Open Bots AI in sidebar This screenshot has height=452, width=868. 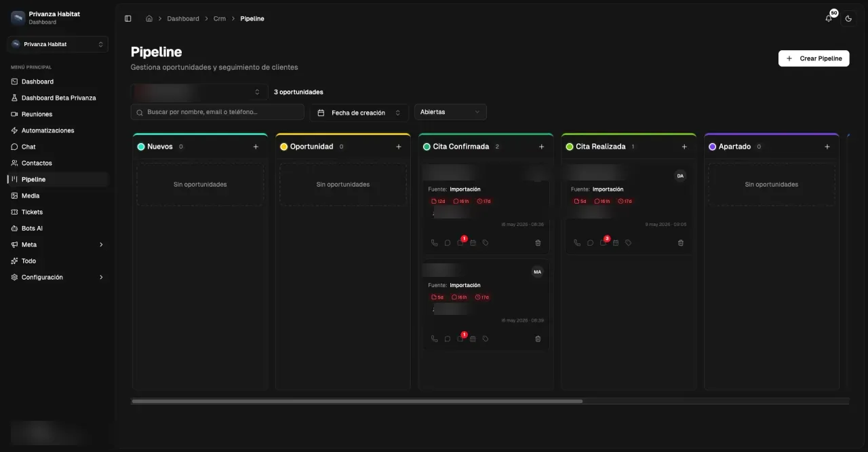pos(58,228)
